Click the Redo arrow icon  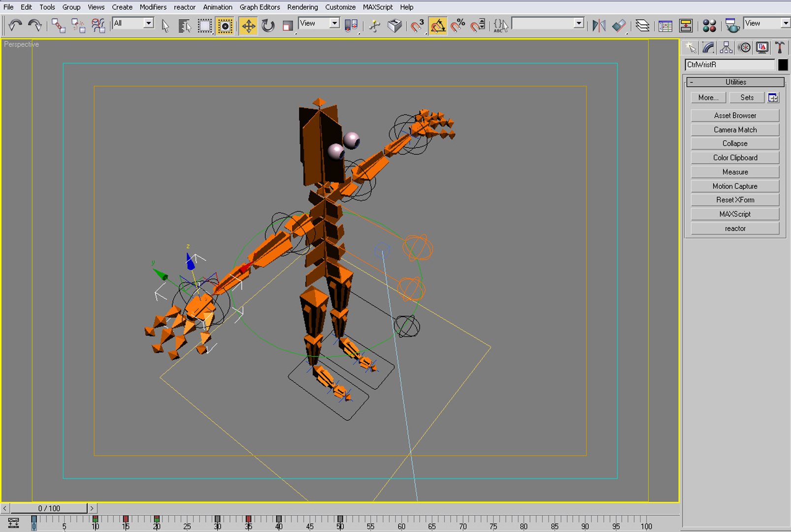[34, 25]
